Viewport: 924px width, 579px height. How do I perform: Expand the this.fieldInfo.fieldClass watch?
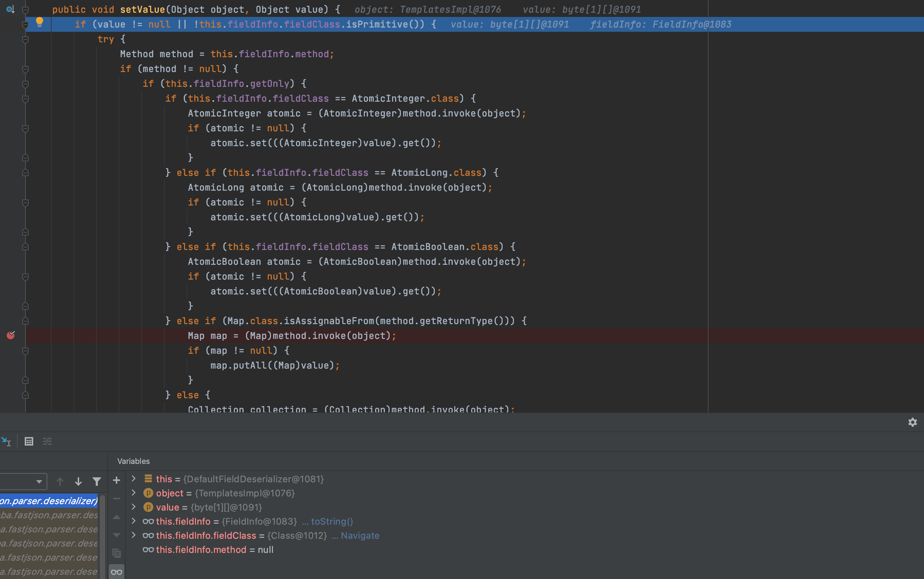point(134,535)
